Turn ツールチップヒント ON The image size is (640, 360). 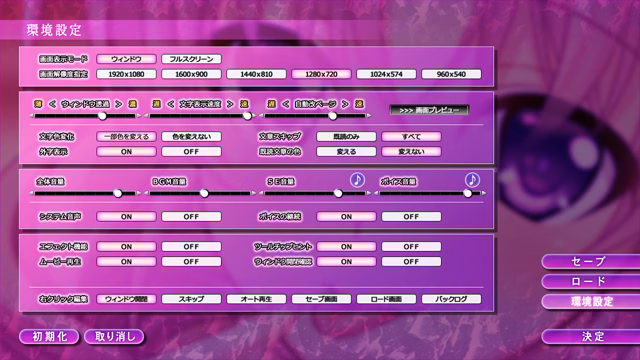(346, 247)
